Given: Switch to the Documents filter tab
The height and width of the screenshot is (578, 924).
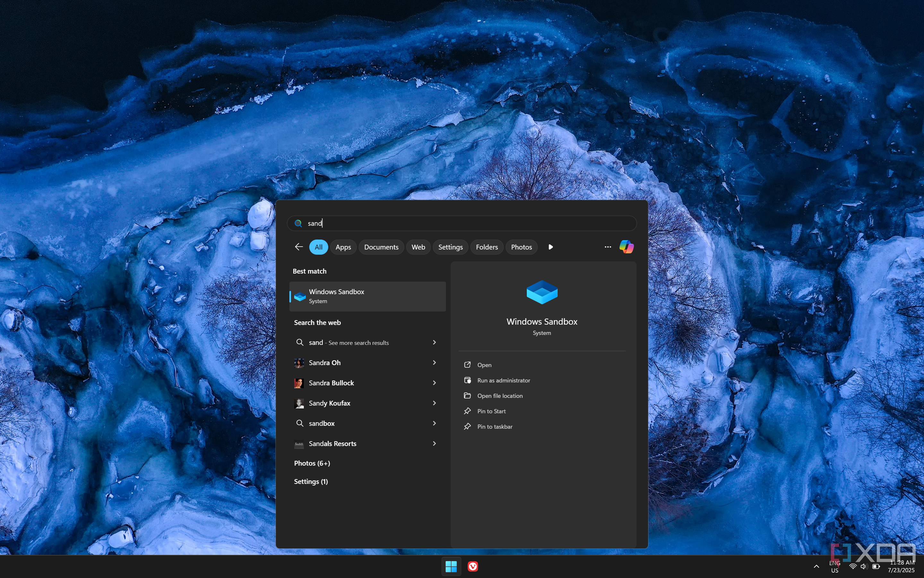Looking at the screenshot, I should [381, 247].
